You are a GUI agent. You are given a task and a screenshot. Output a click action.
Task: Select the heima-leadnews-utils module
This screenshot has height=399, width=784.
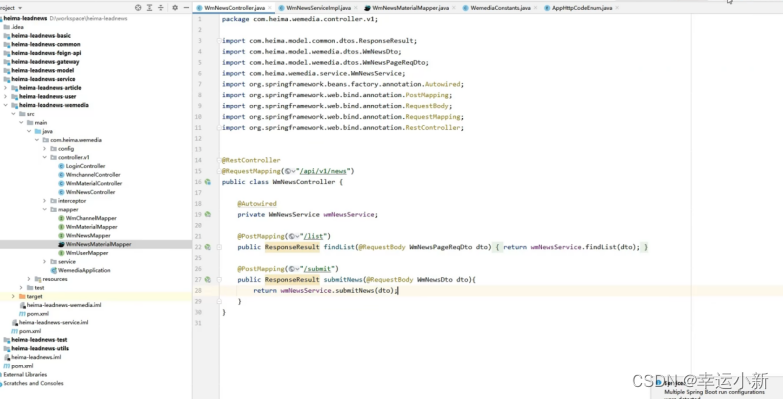(x=40, y=348)
